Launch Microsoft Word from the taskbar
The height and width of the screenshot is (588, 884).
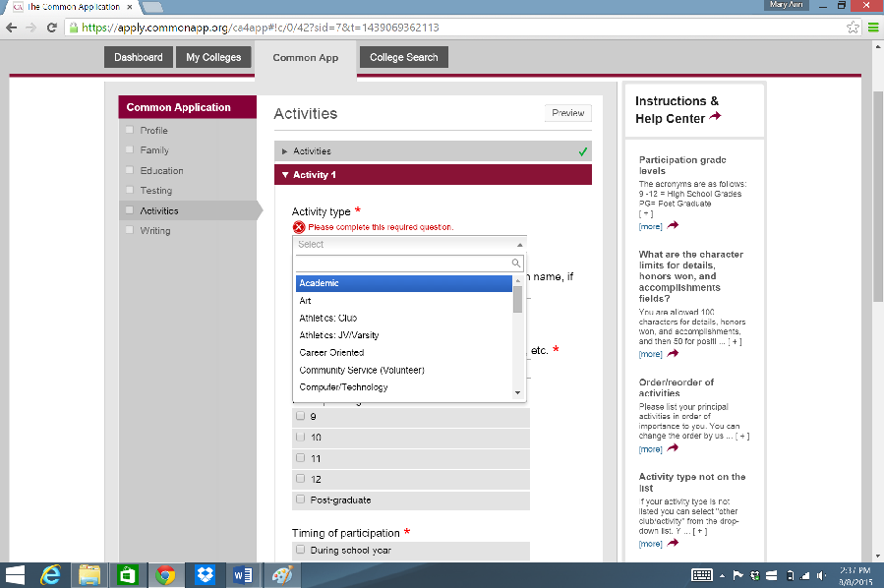243,574
